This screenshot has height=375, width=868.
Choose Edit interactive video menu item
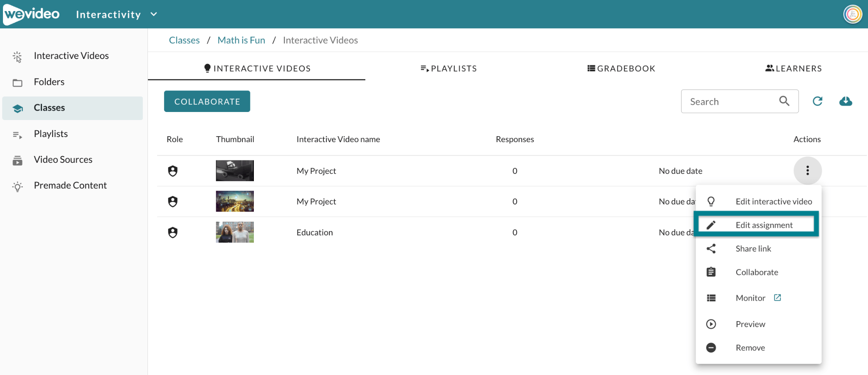[x=758, y=201]
